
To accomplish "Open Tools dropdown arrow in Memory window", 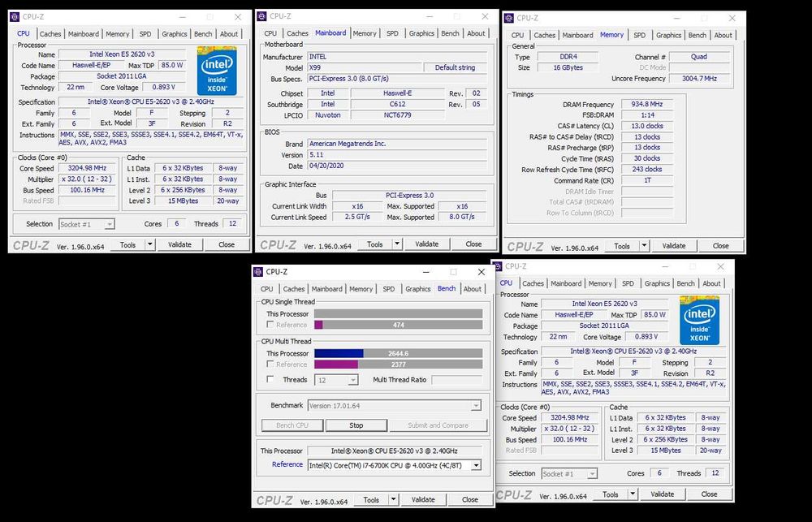I will pyautogui.click(x=644, y=246).
